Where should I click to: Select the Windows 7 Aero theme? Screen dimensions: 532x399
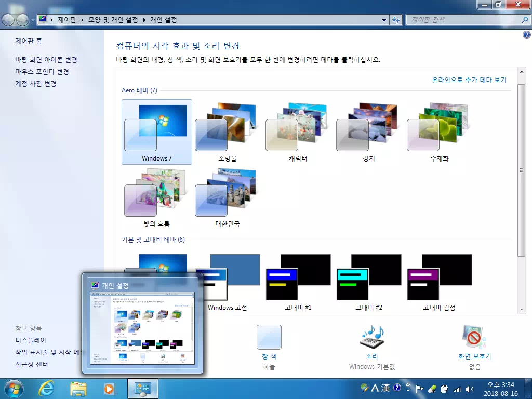coord(157,132)
